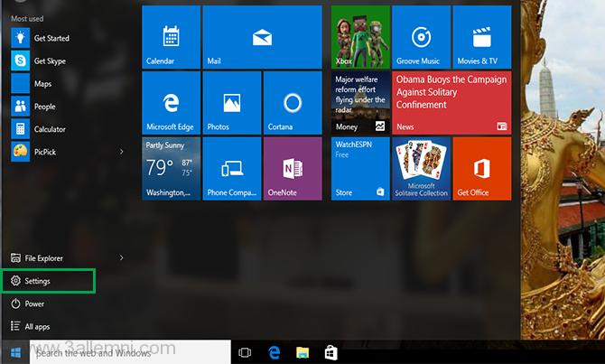Open the Mail tile

tap(262, 37)
